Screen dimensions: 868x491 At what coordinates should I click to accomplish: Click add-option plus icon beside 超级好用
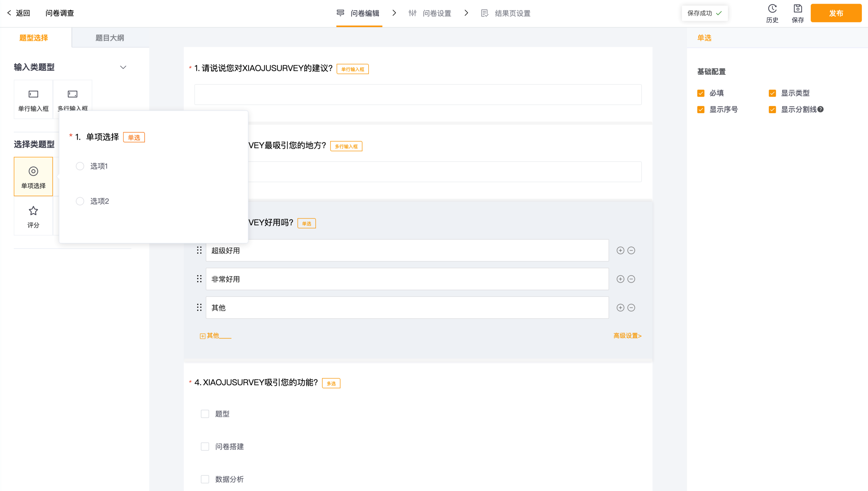click(620, 250)
